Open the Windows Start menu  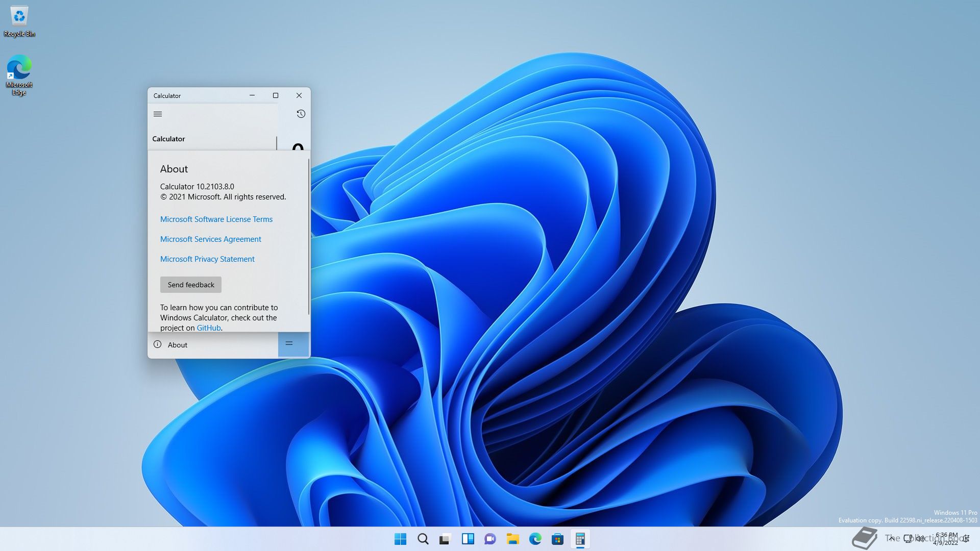point(401,539)
